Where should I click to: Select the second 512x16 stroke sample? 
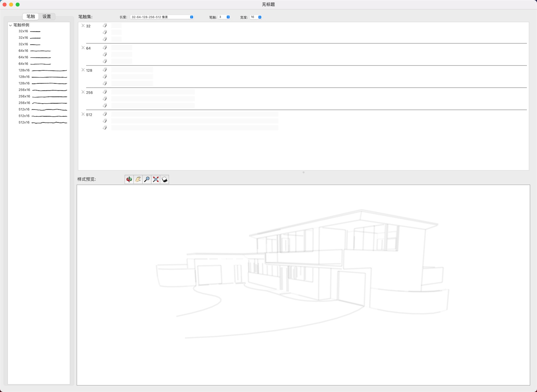(43, 116)
